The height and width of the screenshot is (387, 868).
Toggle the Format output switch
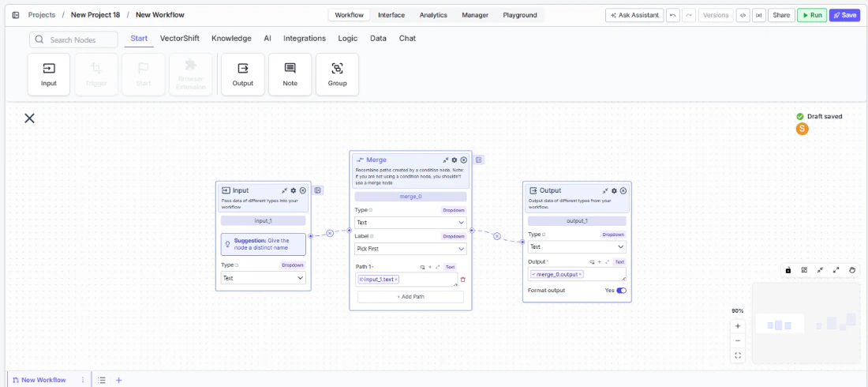pos(621,291)
